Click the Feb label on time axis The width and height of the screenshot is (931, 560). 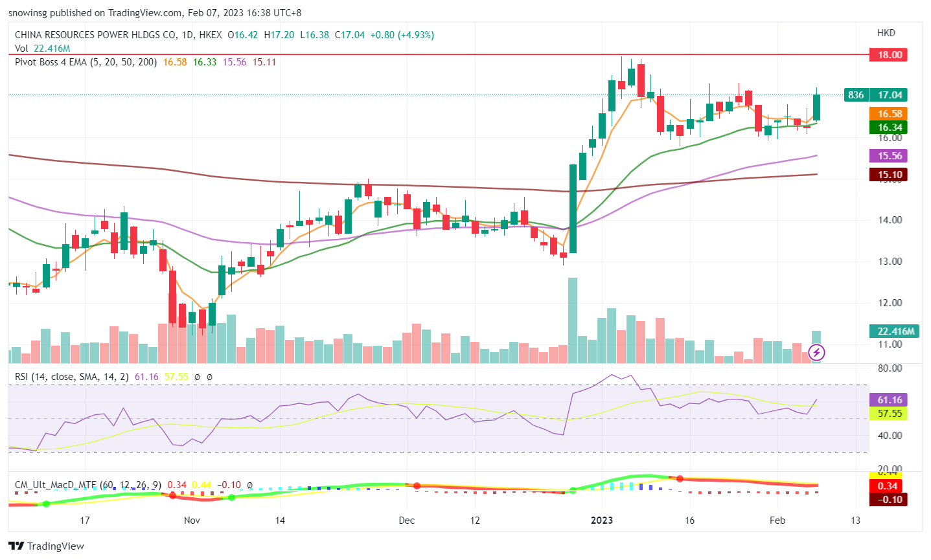click(x=777, y=521)
